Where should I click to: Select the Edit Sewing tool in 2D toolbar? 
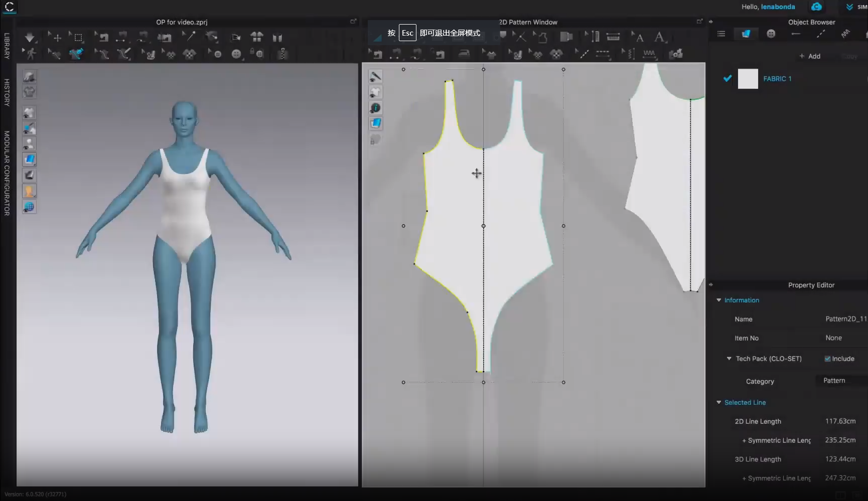376,54
